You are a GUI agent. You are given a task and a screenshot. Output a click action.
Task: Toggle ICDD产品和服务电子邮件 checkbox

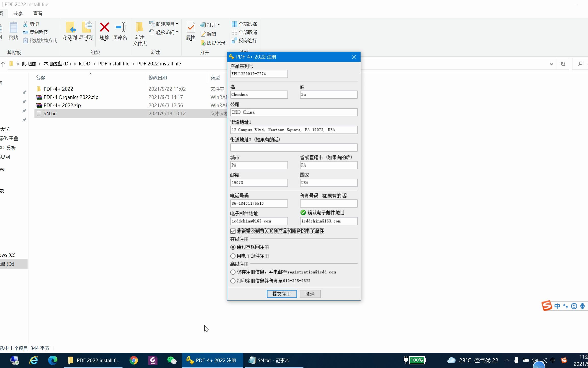[233, 231]
